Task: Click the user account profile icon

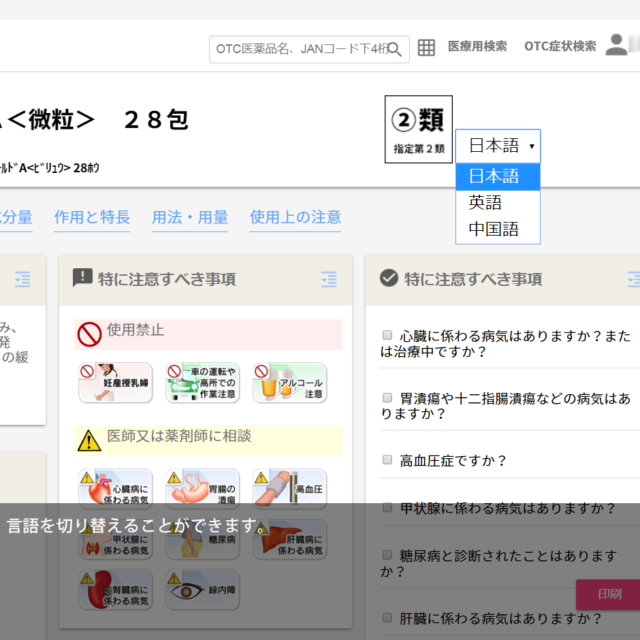Action: [618, 45]
